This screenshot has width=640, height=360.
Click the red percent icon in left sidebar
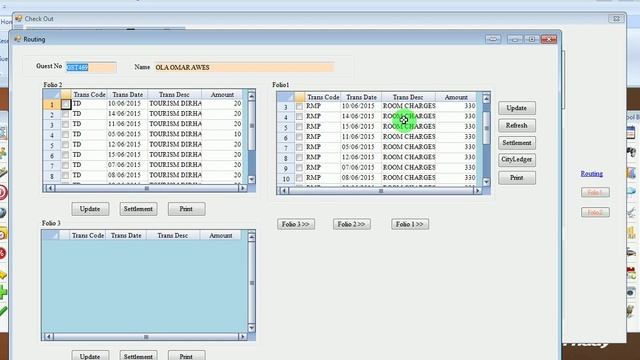2,253
